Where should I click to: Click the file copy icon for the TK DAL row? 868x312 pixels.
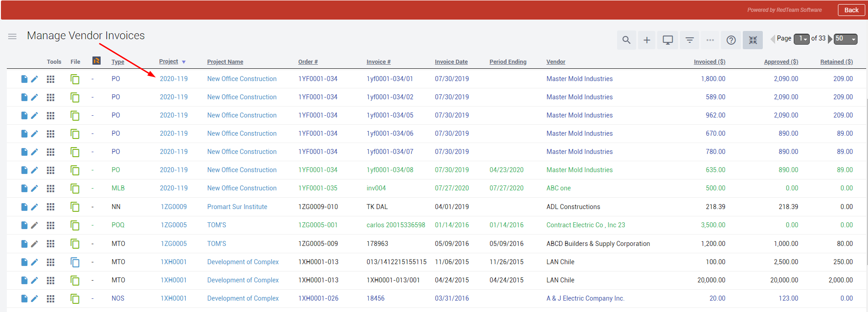click(75, 207)
